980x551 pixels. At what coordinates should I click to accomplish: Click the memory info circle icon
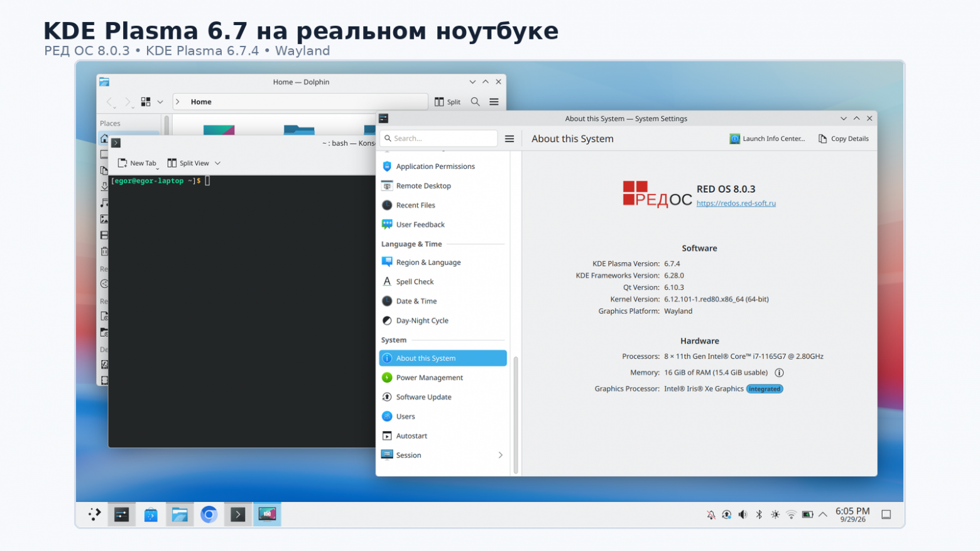point(779,373)
